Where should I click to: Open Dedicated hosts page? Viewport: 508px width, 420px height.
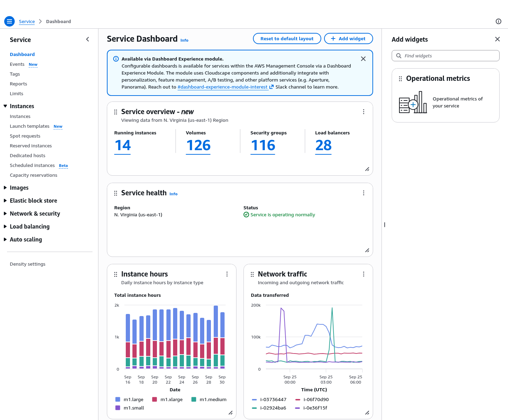point(27,155)
